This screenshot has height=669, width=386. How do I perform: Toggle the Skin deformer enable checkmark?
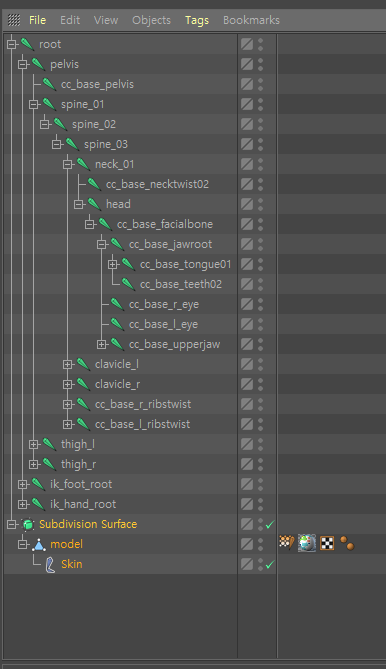point(270,564)
